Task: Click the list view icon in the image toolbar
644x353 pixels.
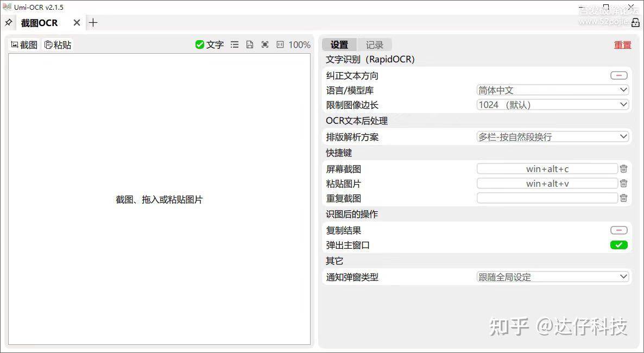Action: click(x=235, y=45)
